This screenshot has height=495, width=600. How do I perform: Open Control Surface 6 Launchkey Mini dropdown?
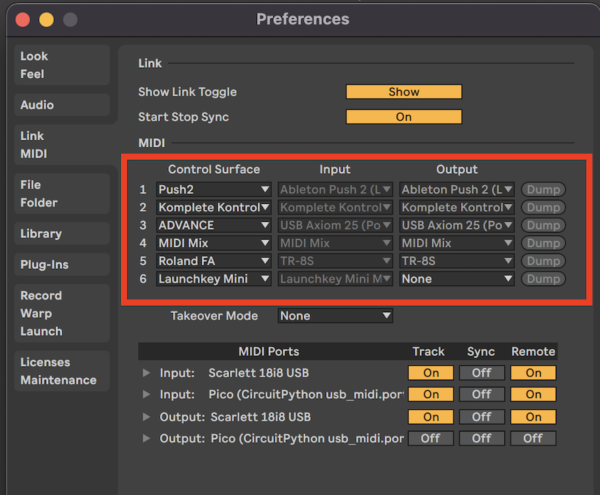[x=214, y=279]
